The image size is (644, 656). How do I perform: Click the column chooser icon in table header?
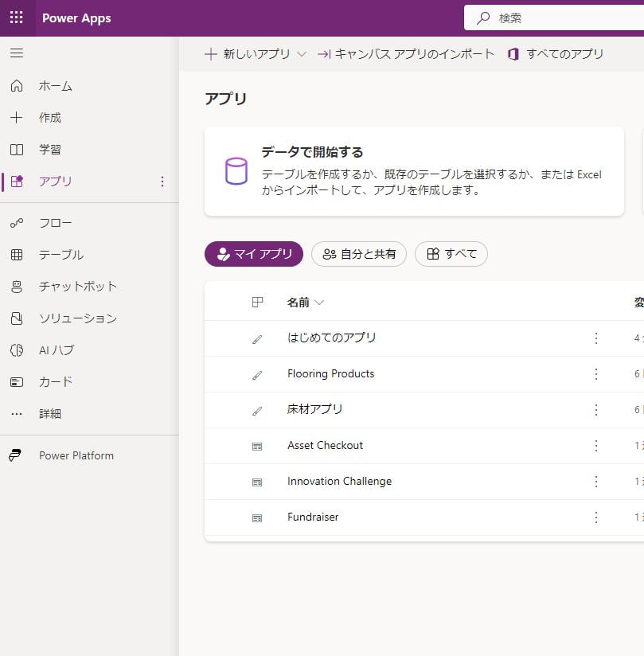[x=257, y=303]
